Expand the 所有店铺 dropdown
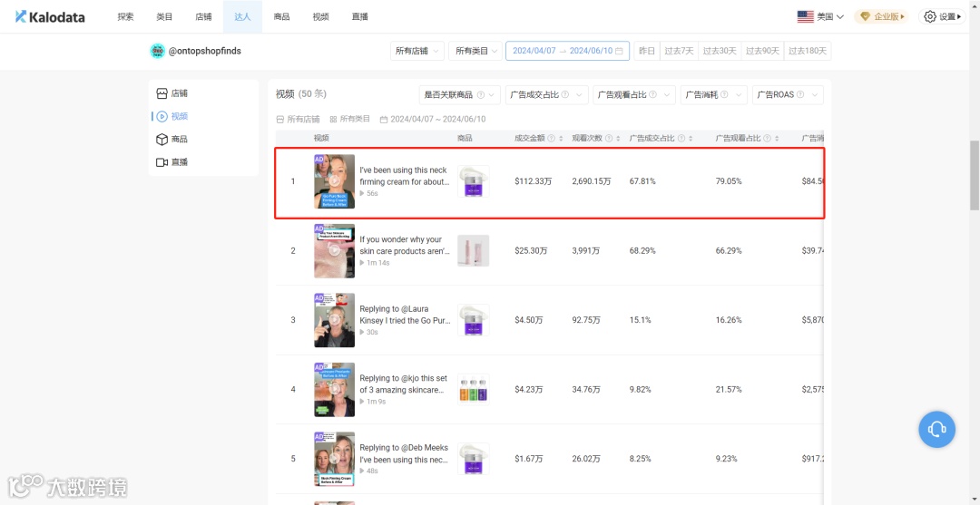Viewport: 980px width, 505px height. (x=416, y=51)
